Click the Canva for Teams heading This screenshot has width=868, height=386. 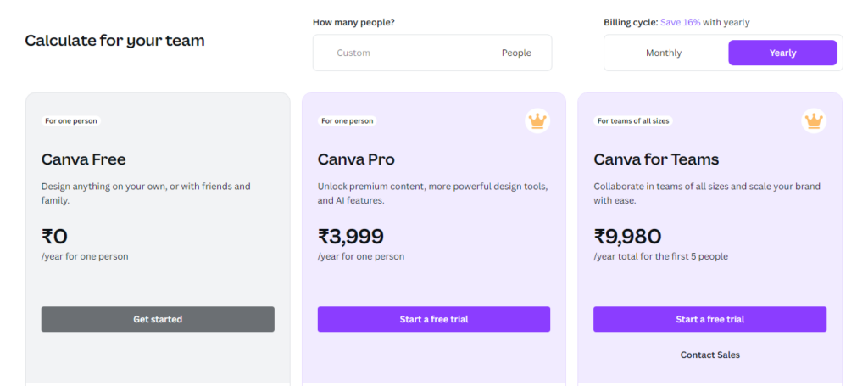click(656, 159)
